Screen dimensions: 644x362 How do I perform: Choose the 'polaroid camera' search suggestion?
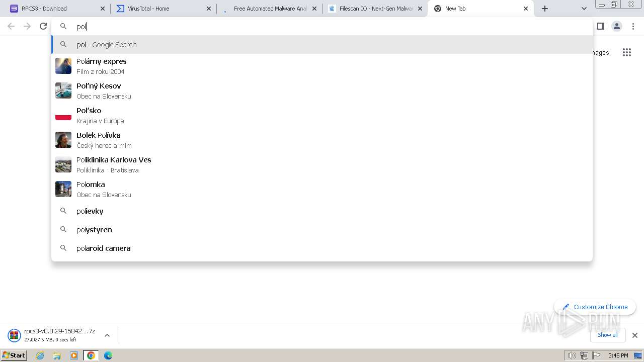point(322,248)
